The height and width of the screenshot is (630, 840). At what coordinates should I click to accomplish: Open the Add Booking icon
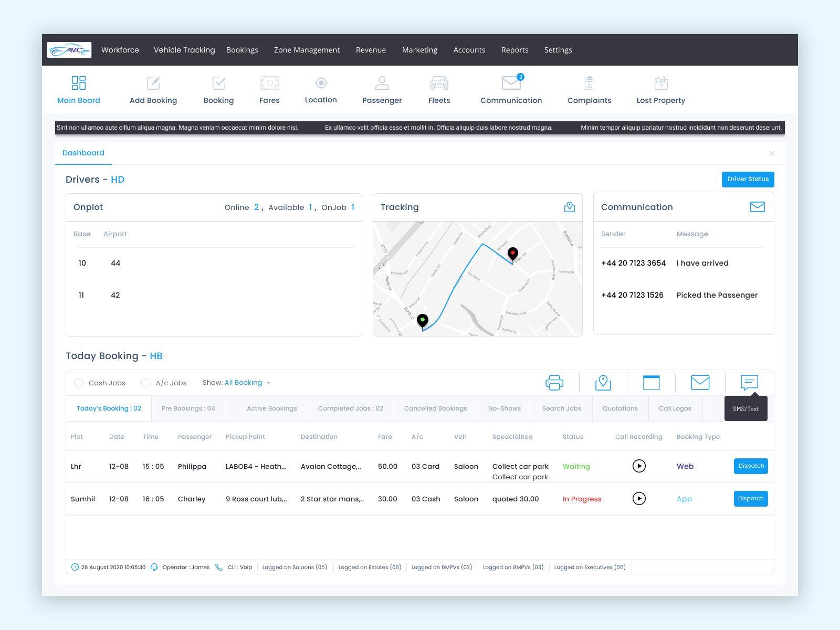tap(153, 83)
